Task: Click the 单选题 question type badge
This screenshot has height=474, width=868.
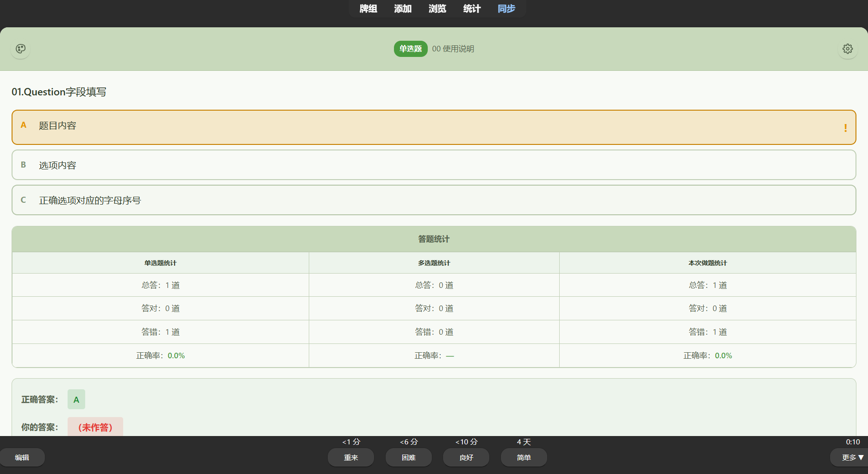Action: click(411, 49)
